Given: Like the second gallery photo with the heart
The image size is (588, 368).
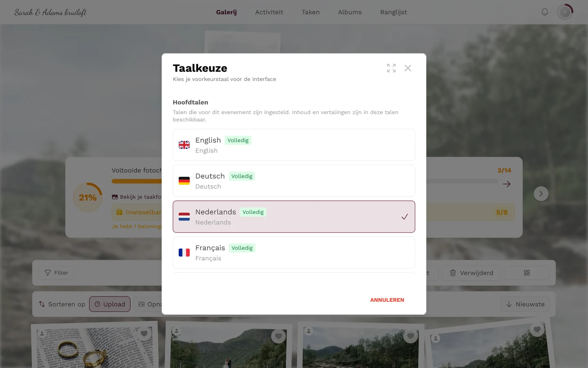Looking at the screenshot, I should tap(278, 336).
